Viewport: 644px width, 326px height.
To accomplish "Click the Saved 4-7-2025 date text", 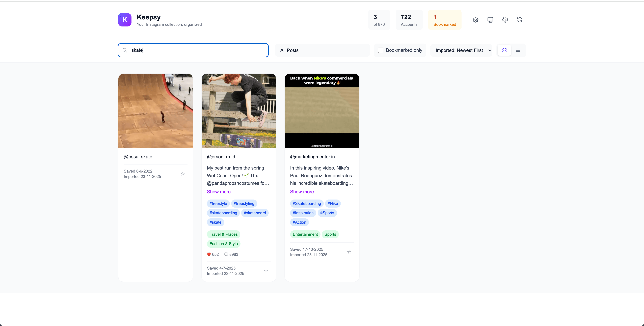I will click(x=221, y=268).
